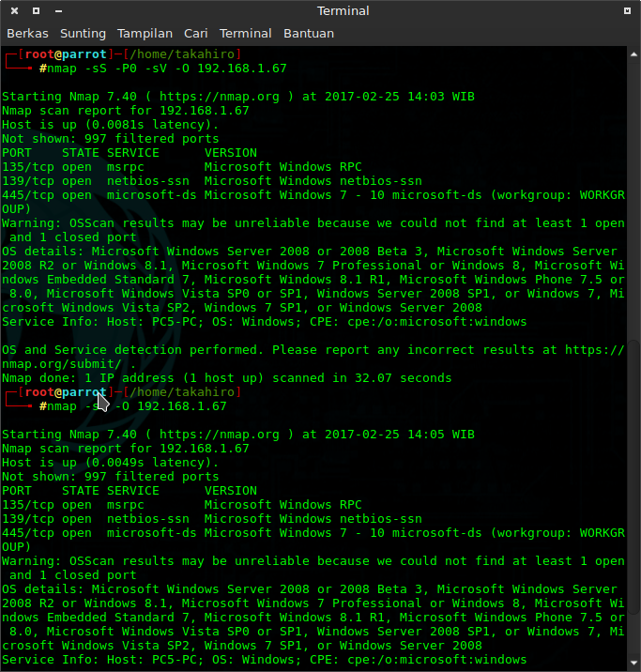This screenshot has width=641, height=672.
Task: Open the Sunting menu
Action: tap(83, 34)
